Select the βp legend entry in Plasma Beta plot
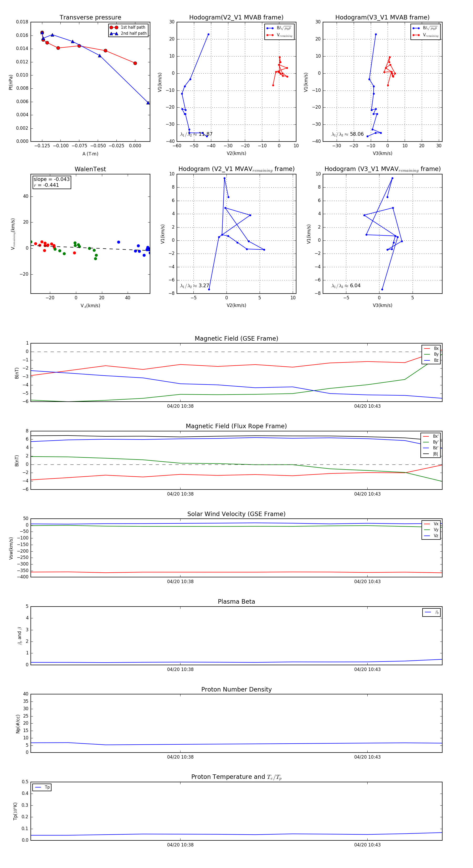Image resolution: width=473 pixels, height=868 pixels. click(x=431, y=612)
